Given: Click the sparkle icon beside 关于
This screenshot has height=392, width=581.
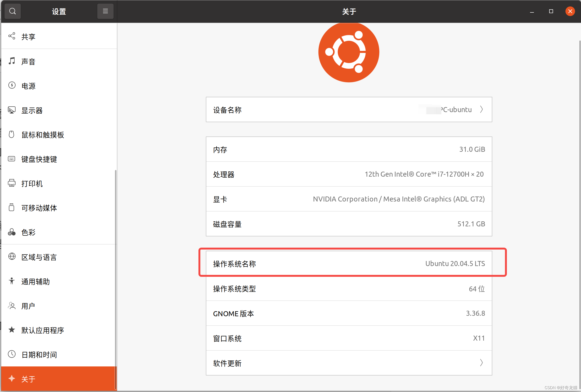Looking at the screenshot, I should (12, 378).
